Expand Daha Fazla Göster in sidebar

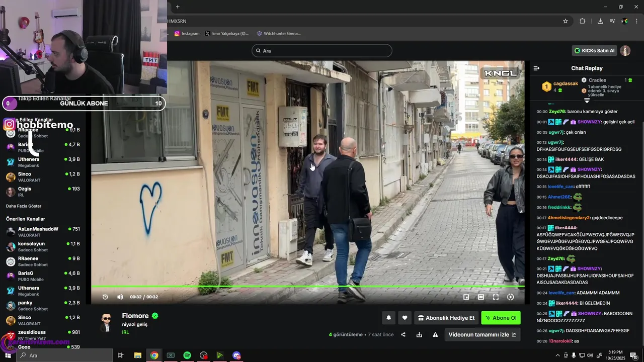tap(24, 206)
